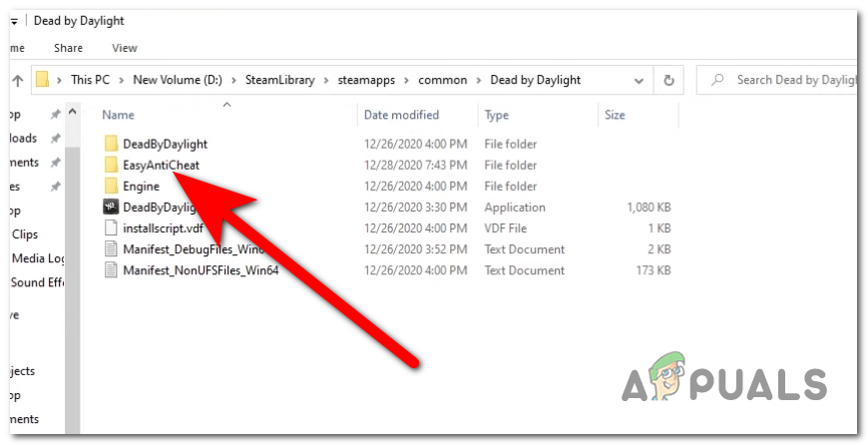Expand the chevron after steamapps

407,80
